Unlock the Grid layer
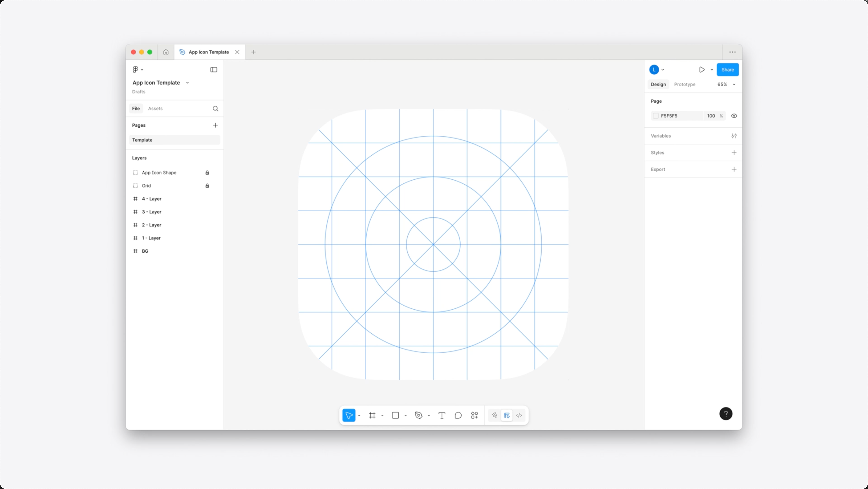The width and height of the screenshot is (868, 489). click(x=207, y=185)
